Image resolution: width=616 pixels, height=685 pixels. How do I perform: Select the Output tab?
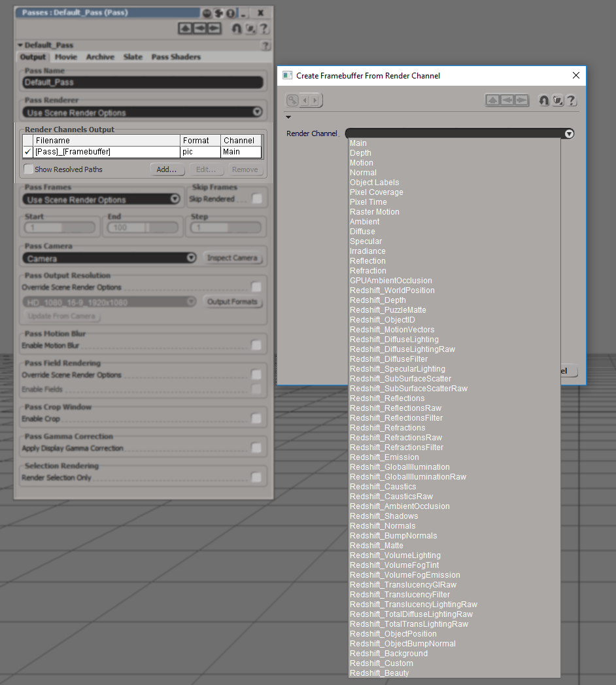click(x=33, y=57)
